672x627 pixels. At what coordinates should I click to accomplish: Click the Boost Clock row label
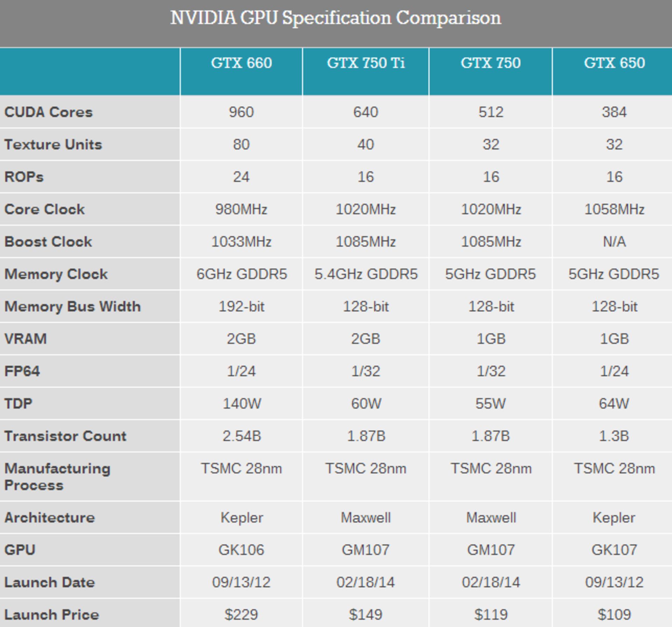[48, 242]
